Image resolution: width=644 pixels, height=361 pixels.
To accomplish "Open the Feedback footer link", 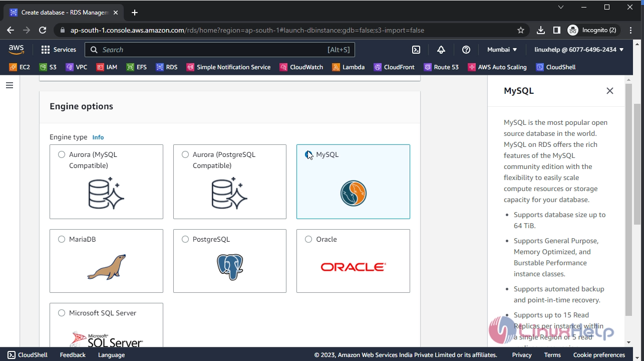I will coord(73,355).
